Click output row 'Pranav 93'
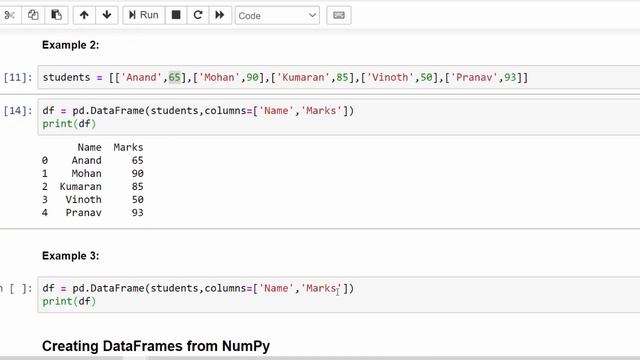The height and width of the screenshot is (360, 640). 93,213
